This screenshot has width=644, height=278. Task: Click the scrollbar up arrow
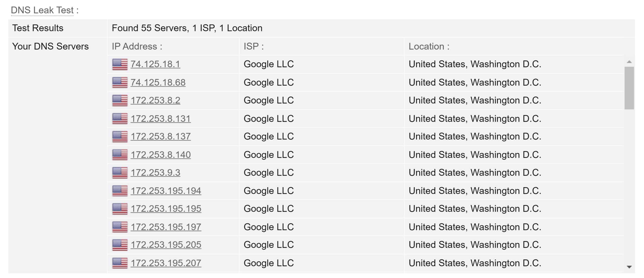click(x=629, y=62)
